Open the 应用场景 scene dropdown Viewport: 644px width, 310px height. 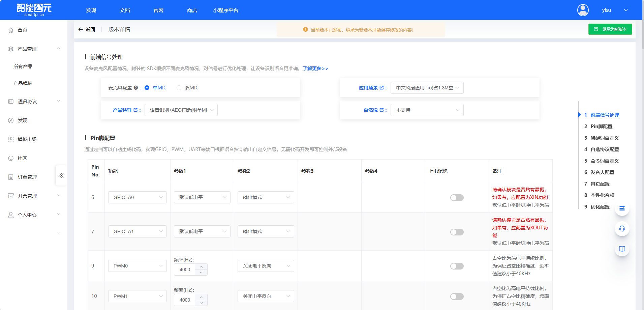pyautogui.click(x=427, y=87)
